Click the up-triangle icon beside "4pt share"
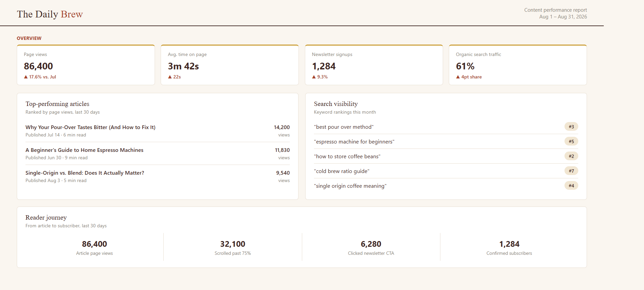 458,77
